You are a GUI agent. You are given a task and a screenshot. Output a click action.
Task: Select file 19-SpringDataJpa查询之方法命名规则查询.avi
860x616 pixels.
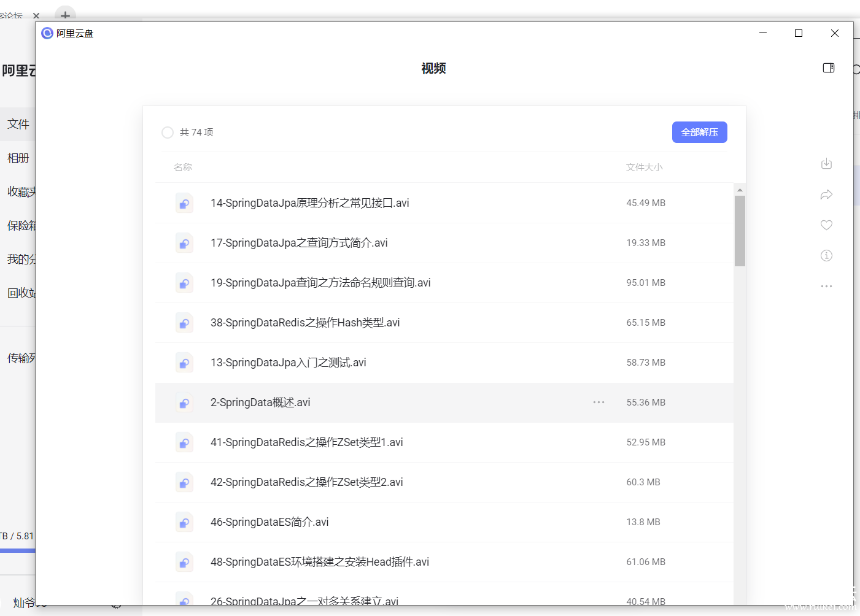click(x=320, y=283)
